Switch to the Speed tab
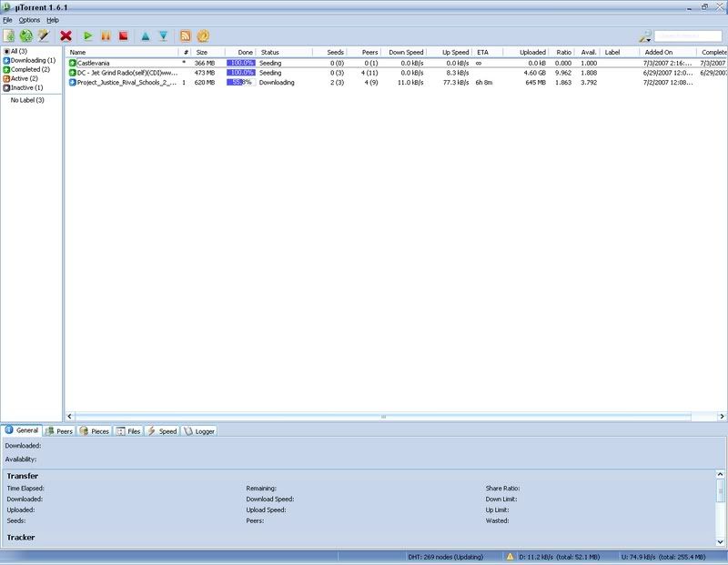Viewport: 728px width, 565px height. point(163,431)
